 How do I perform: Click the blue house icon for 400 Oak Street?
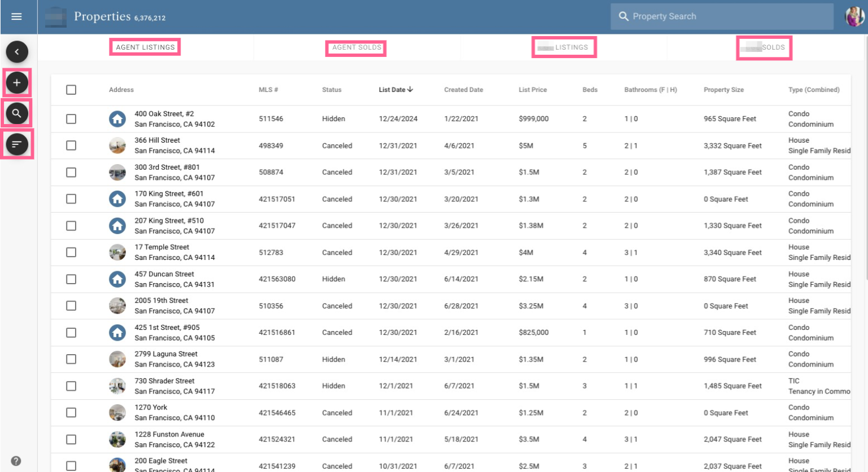[x=117, y=118]
